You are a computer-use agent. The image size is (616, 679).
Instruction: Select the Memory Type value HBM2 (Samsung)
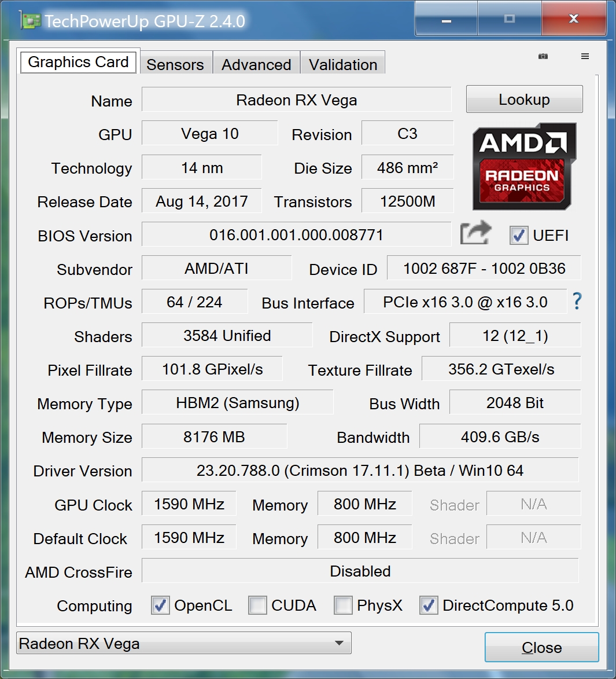(x=238, y=403)
